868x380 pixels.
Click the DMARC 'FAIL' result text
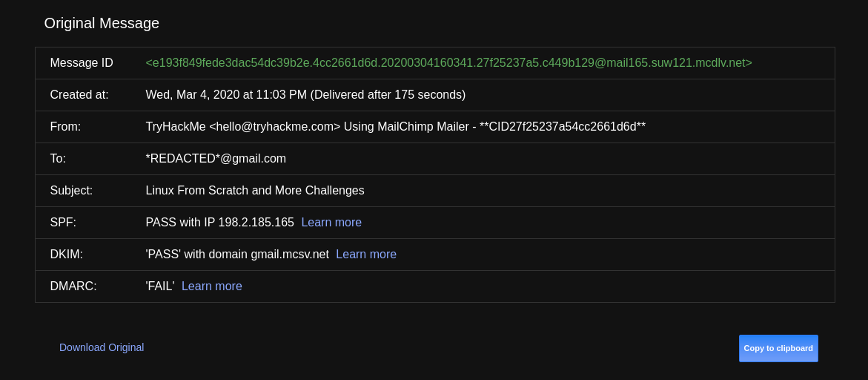(x=160, y=286)
